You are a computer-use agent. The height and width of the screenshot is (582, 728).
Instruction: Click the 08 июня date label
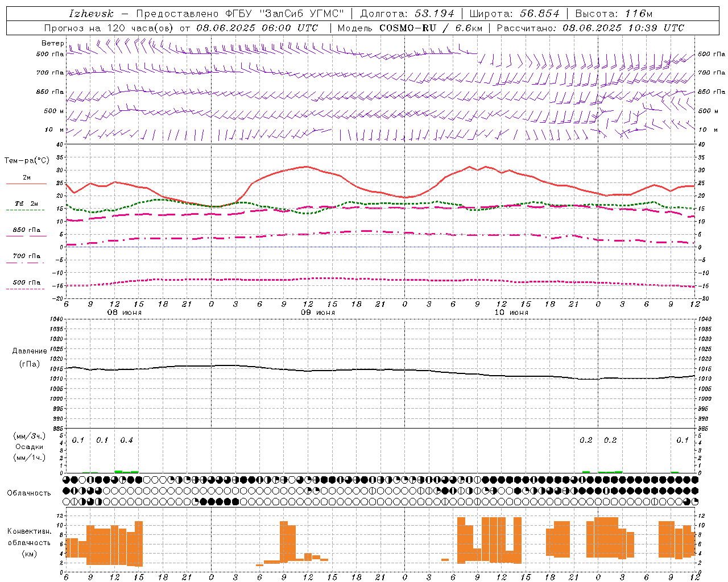tap(125, 313)
